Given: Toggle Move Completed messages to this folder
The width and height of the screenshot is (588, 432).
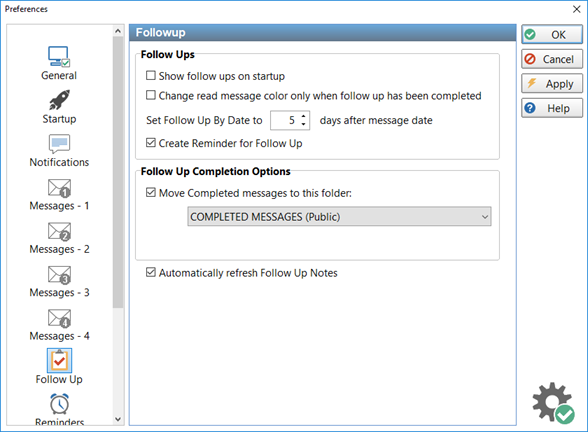Looking at the screenshot, I should pos(151,193).
